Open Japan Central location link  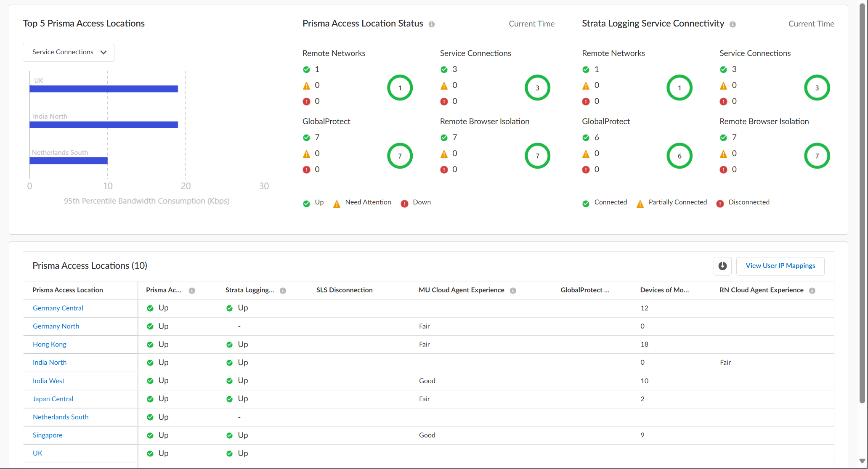pos(53,399)
